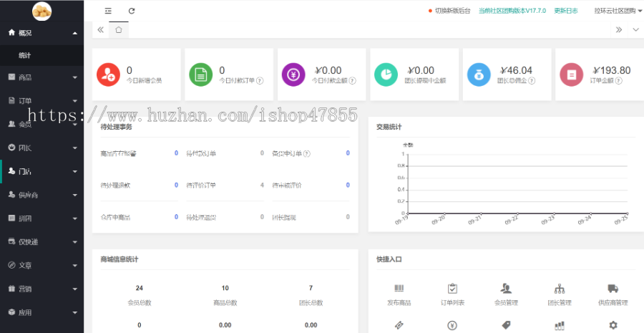
Task: Collapse the 概况 sidebar menu
Action: (x=42, y=33)
